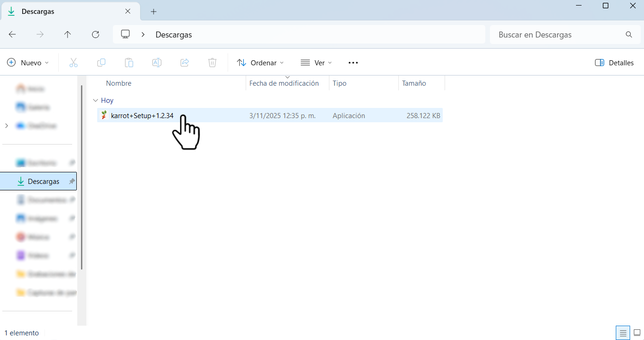Click the date 3/11/2025 12:35 p. m.
The width and height of the screenshot is (644, 340).
tap(282, 116)
